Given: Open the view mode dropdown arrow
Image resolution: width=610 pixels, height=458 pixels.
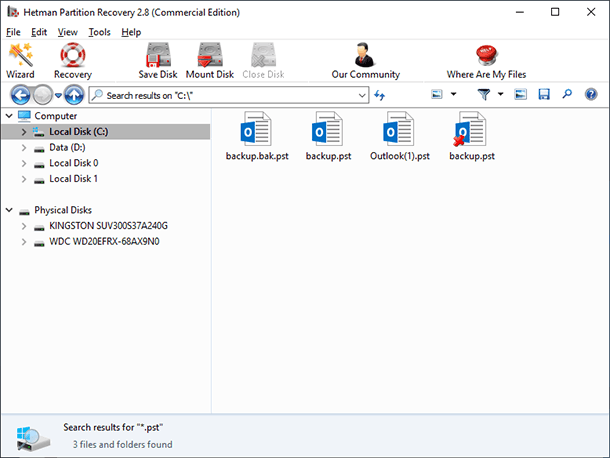Looking at the screenshot, I should (x=454, y=94).
